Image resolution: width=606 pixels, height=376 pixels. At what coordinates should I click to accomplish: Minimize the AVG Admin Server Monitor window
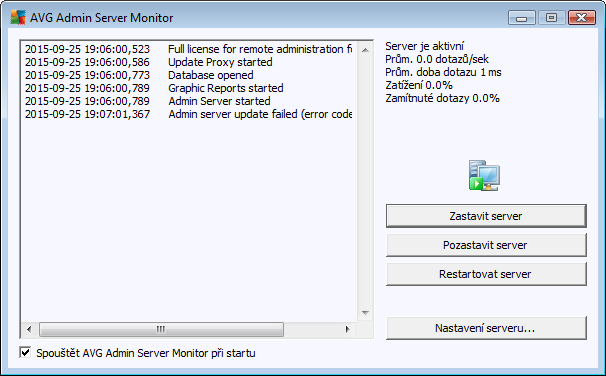(x=521, y=18)
